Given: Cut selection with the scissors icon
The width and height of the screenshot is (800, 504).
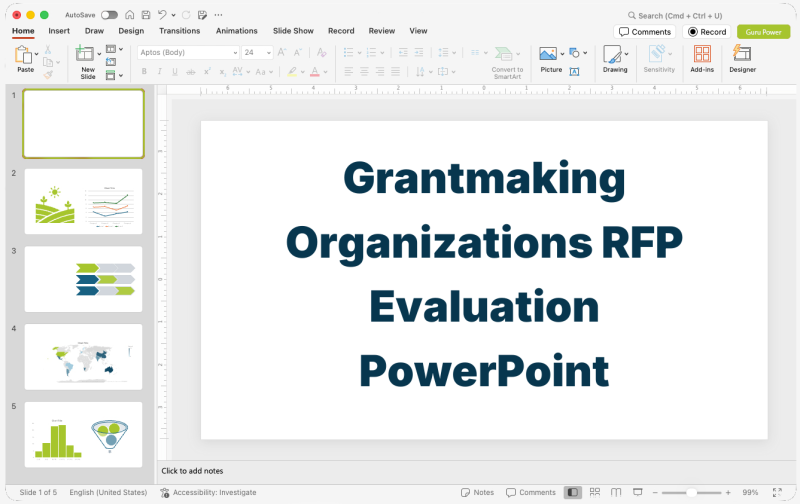Looking at the screenshot, I should (47, 49).
